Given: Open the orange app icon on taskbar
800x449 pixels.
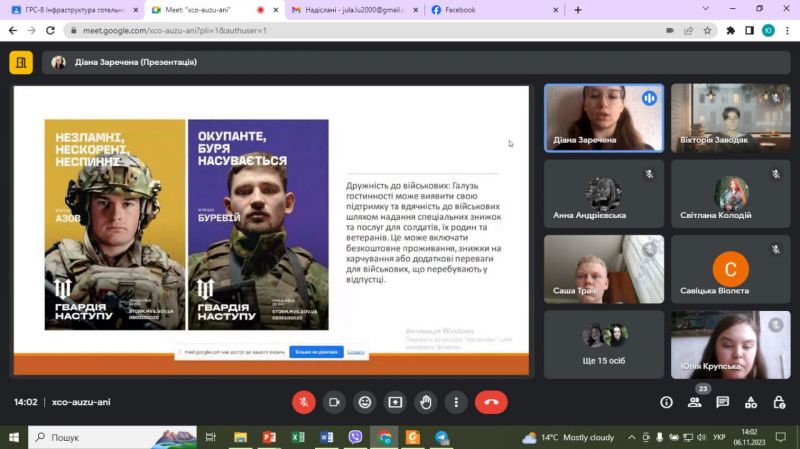Looking at the screenshot, I should (x=413, y=437).
